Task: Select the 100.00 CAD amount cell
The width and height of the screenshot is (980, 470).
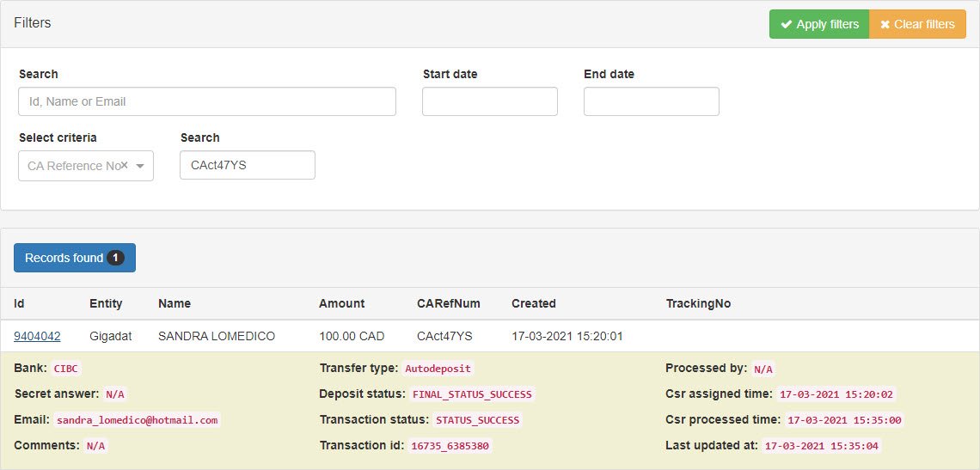Action: tap(352, 336)
